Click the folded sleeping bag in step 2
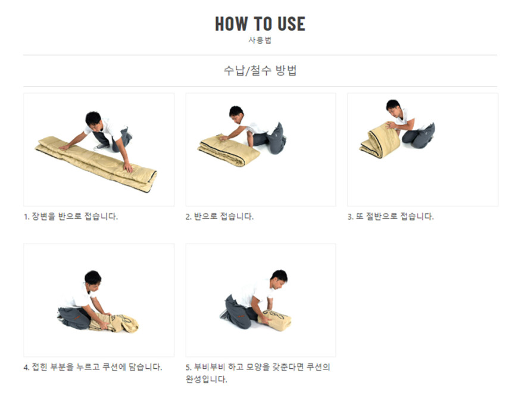 click(229, 151)
